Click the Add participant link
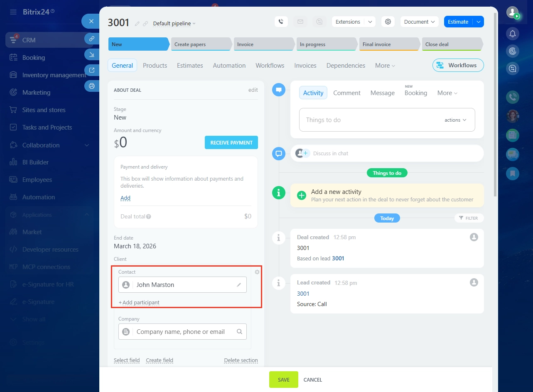Viewport: 533px width, 392px height. (x=139, y=302)
